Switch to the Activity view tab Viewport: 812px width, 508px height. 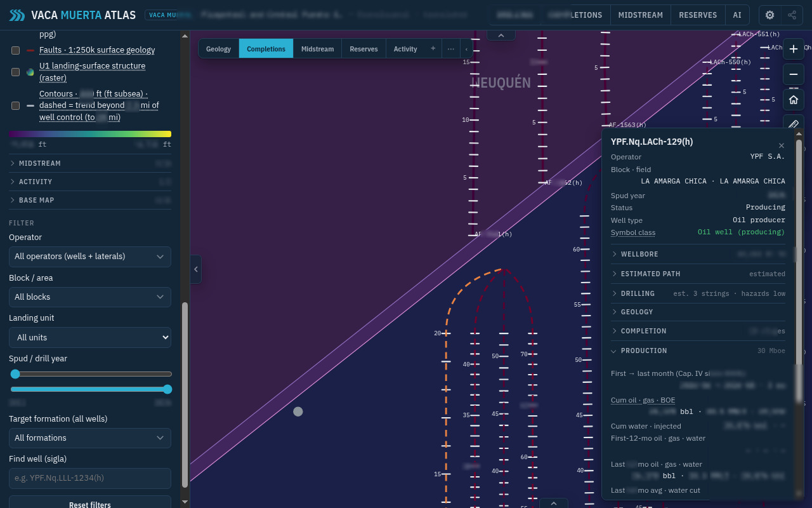click(x=405, y=49)
